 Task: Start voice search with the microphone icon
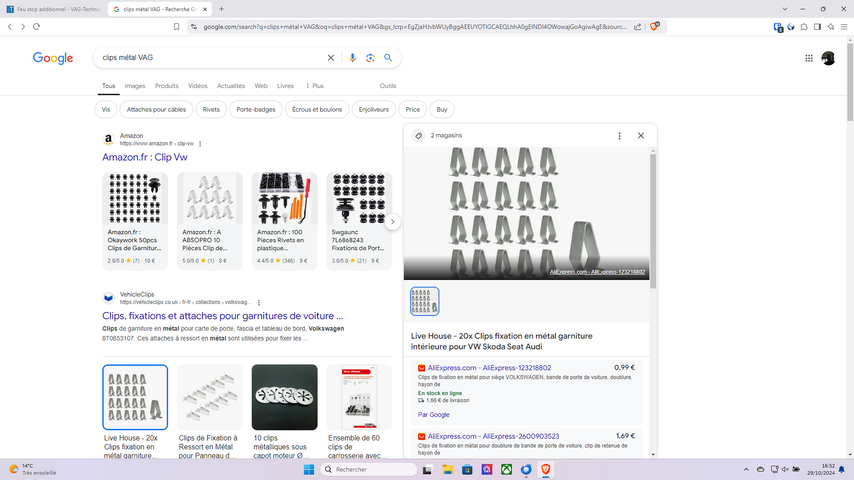point(352,58)
